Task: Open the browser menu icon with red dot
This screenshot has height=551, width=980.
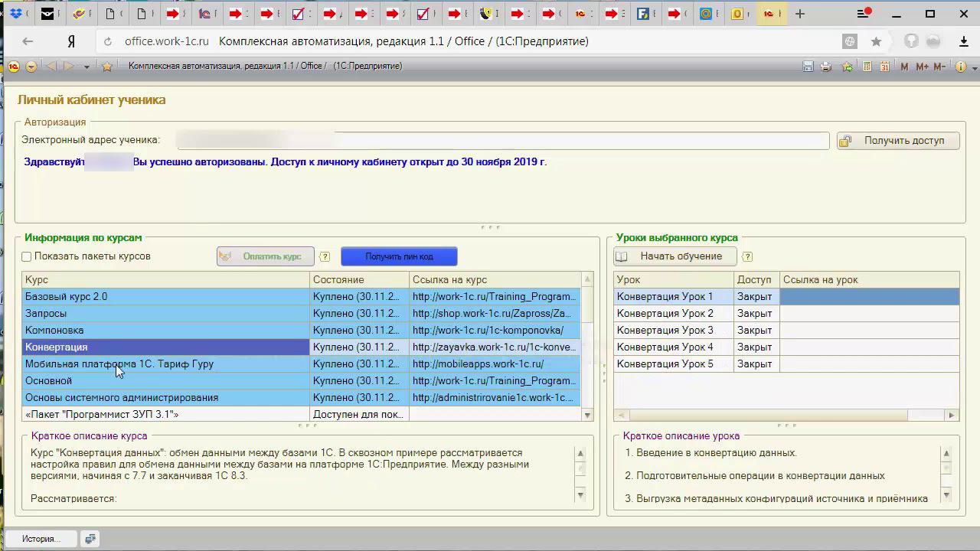Action: pyautogui.click(x=864, y=14)
